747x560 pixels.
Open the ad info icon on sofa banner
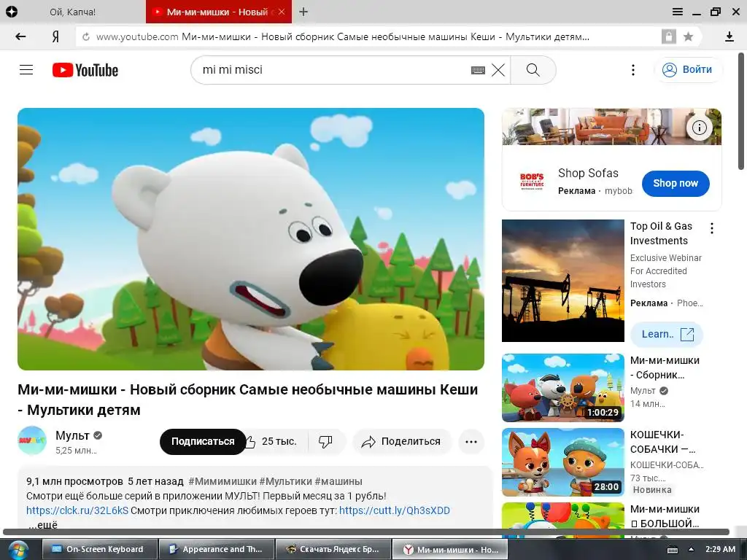[x=699, y=128]
